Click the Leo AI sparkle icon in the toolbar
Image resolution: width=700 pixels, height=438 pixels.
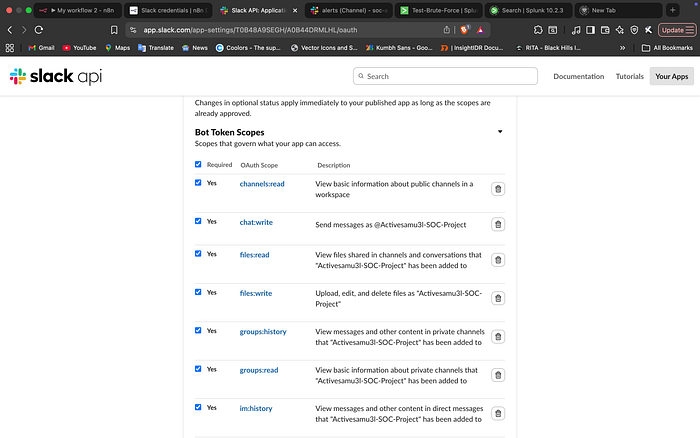(620, 30)
